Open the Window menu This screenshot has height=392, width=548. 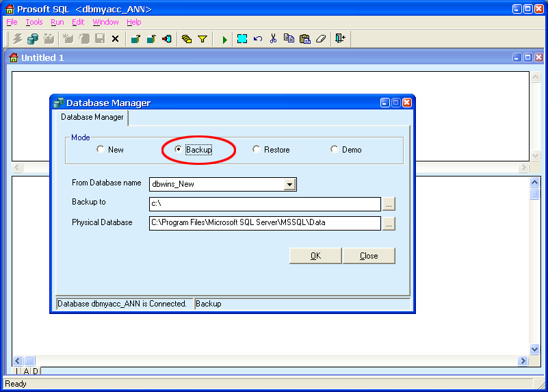click(105, 22)
